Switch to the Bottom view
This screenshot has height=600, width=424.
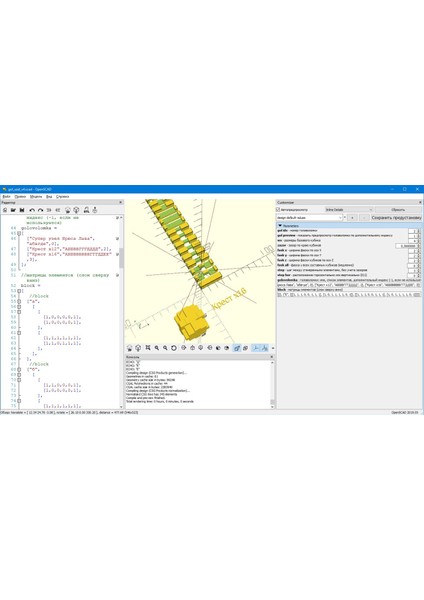201,348
